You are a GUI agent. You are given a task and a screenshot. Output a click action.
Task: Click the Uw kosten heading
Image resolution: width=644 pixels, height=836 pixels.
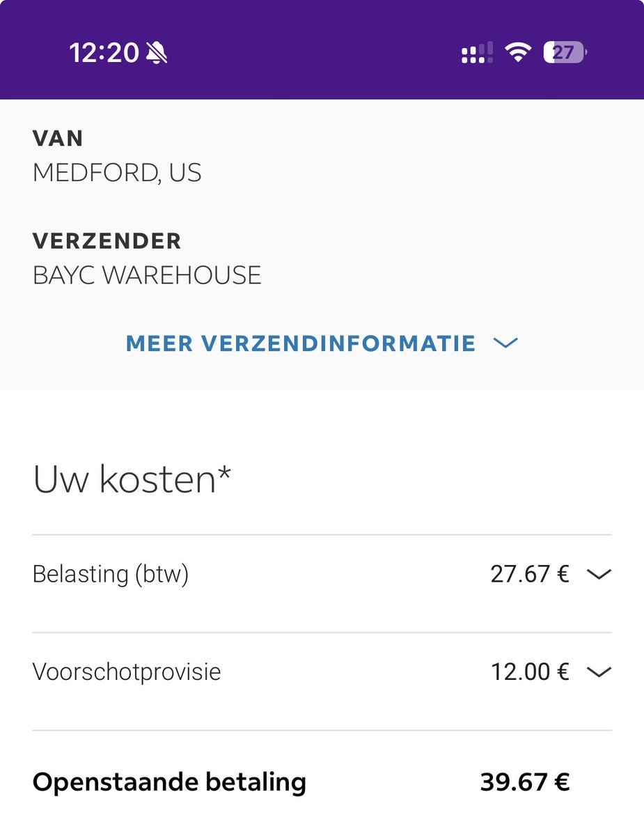click(132, 479)
